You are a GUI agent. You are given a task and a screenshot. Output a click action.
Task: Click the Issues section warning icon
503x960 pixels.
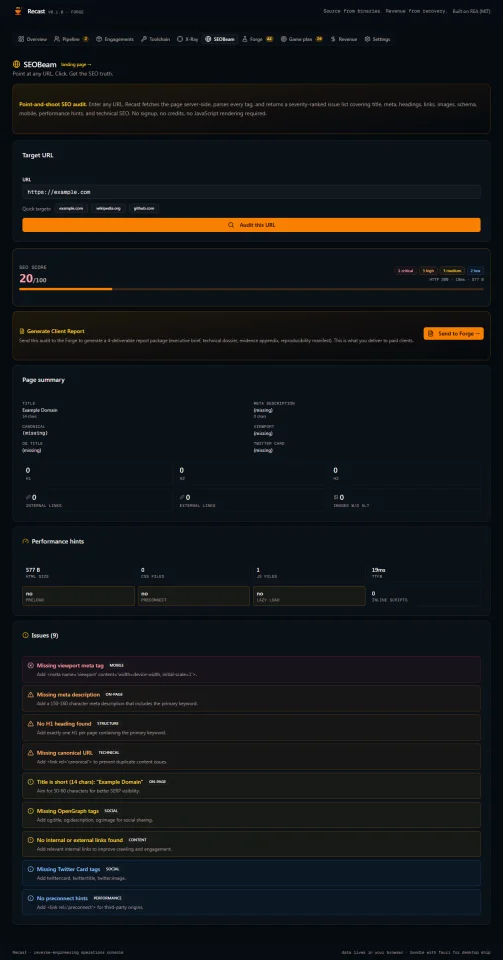[26, 636]
